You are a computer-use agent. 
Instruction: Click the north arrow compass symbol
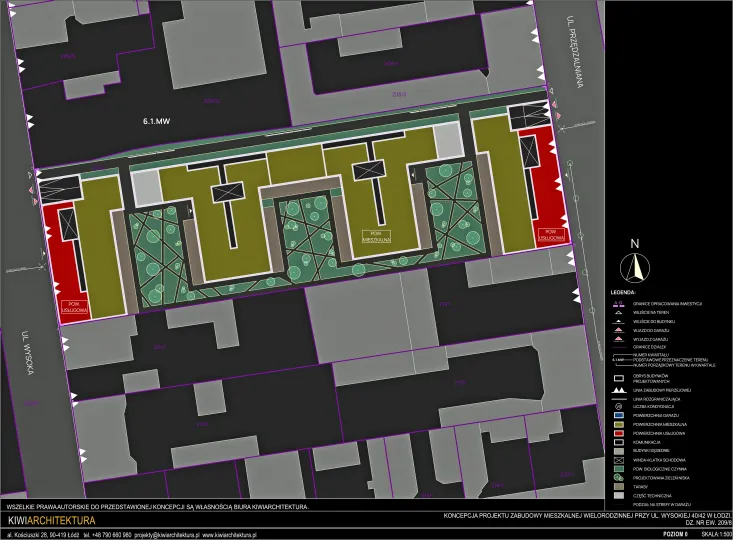(634, 265)
